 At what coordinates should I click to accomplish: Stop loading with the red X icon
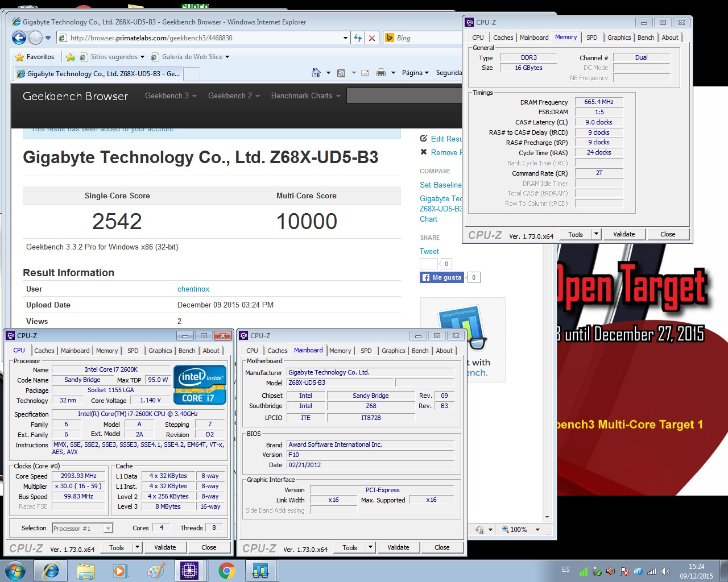pyautogui.click(x=372, y=38)
